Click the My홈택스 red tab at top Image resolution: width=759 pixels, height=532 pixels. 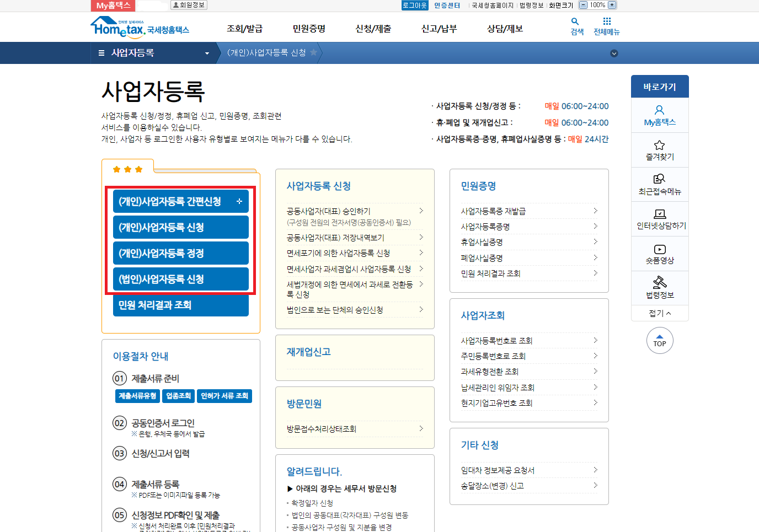pos(113,6)
